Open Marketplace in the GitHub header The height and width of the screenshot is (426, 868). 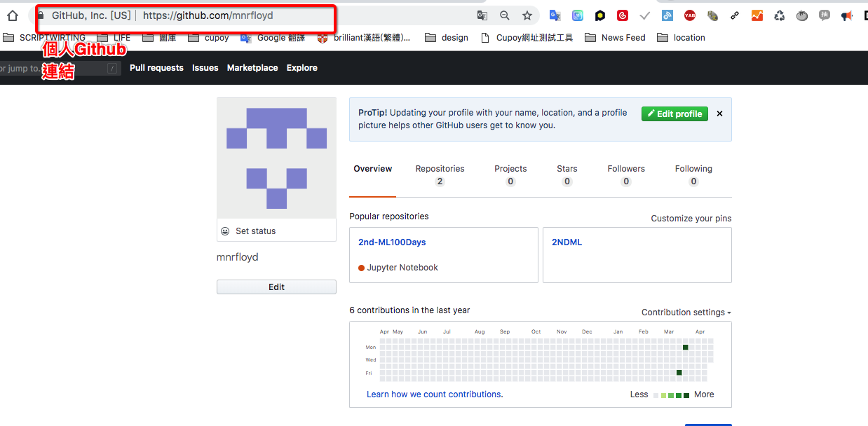coord(252,68)
